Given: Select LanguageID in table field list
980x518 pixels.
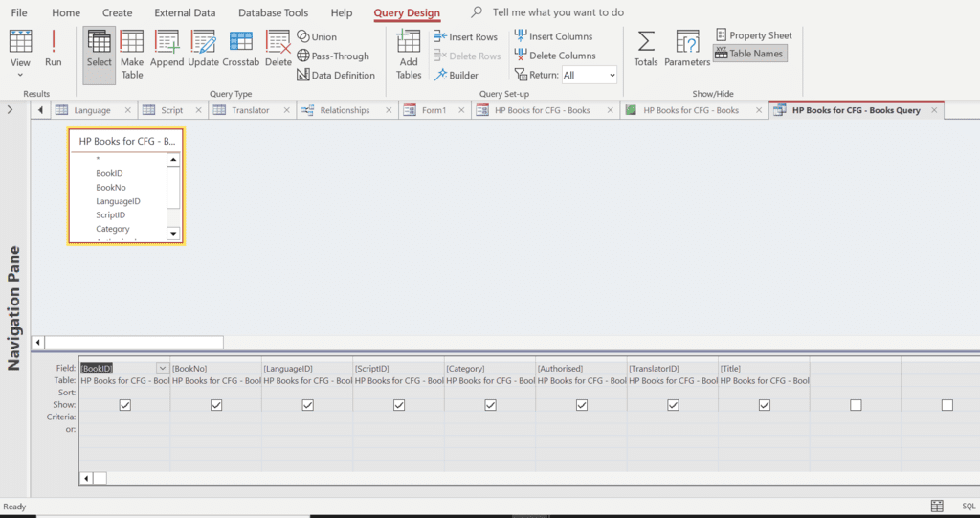Looking at the screenshot, I should click(x=118, y=201).
